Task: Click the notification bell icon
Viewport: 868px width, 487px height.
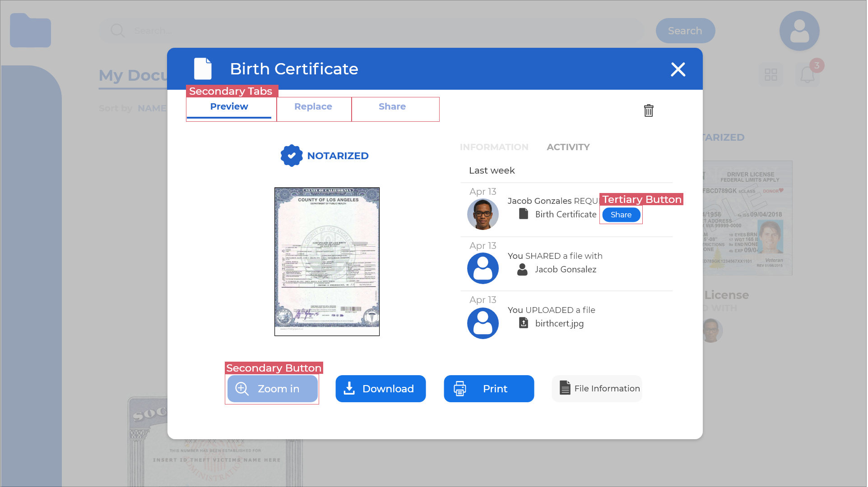Action: tap(808, 74)
